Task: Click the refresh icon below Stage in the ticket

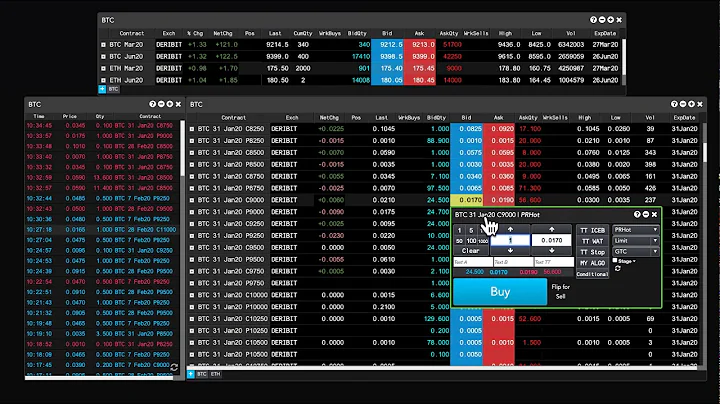Action: [x=618, y=269]
